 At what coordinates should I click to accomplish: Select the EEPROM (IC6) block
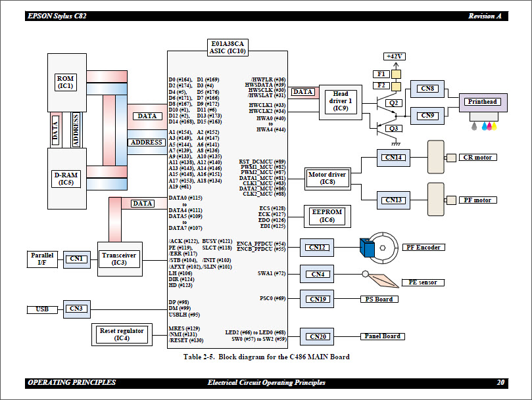coord(329,215)
